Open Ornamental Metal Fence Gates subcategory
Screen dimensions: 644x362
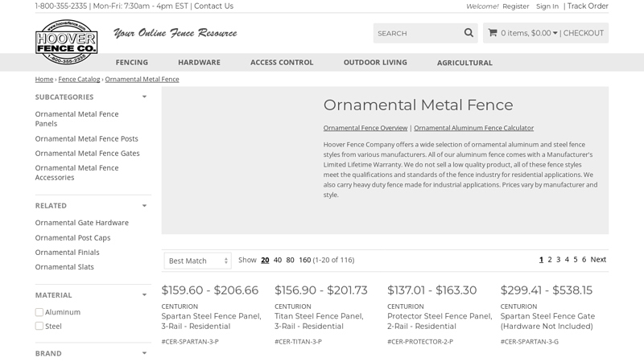point(87,153)
